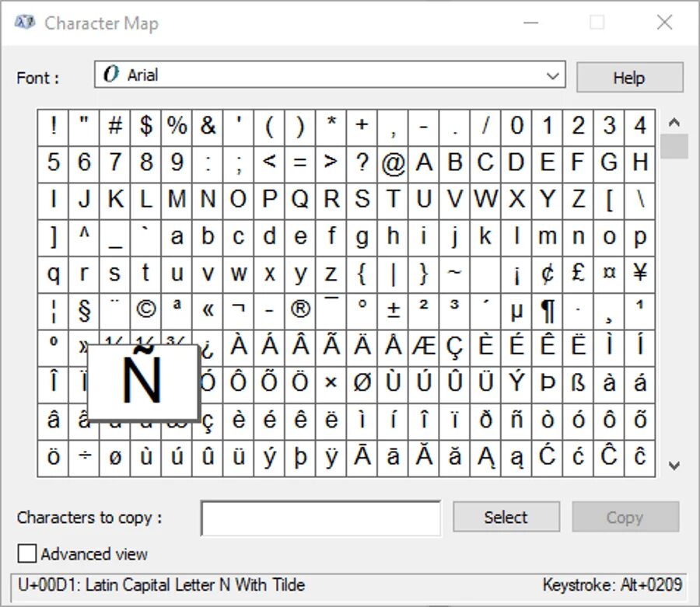700x607 pixels.
Task: Select the Ø capital slashed O character
Action: click(362, 383)
